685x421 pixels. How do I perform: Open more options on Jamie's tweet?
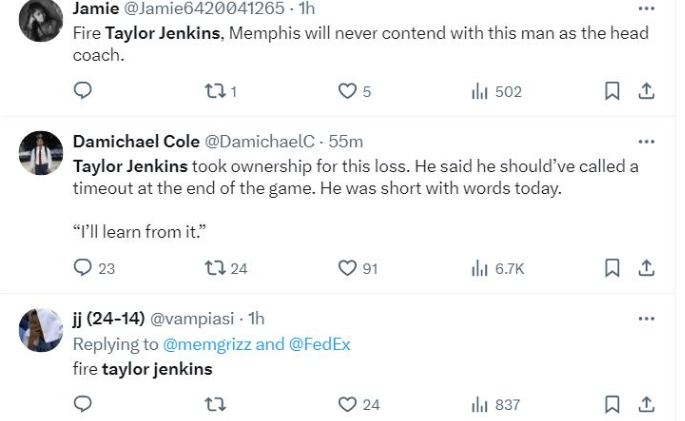point(646,9)
